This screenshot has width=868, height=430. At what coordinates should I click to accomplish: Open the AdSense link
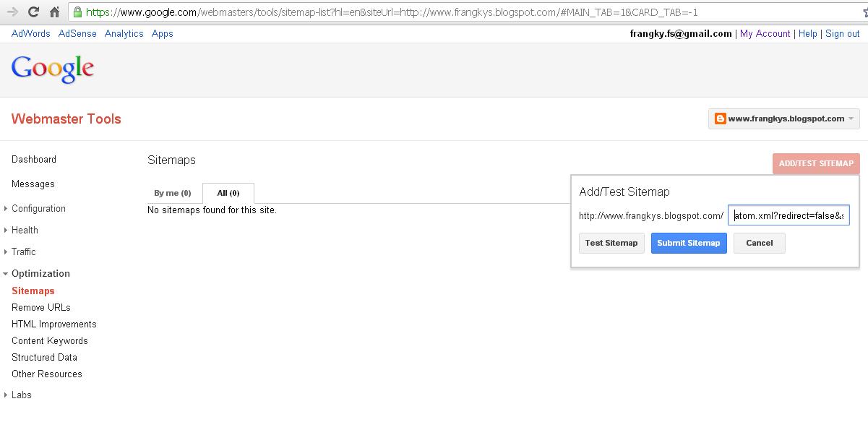click(x=77, y=33)
